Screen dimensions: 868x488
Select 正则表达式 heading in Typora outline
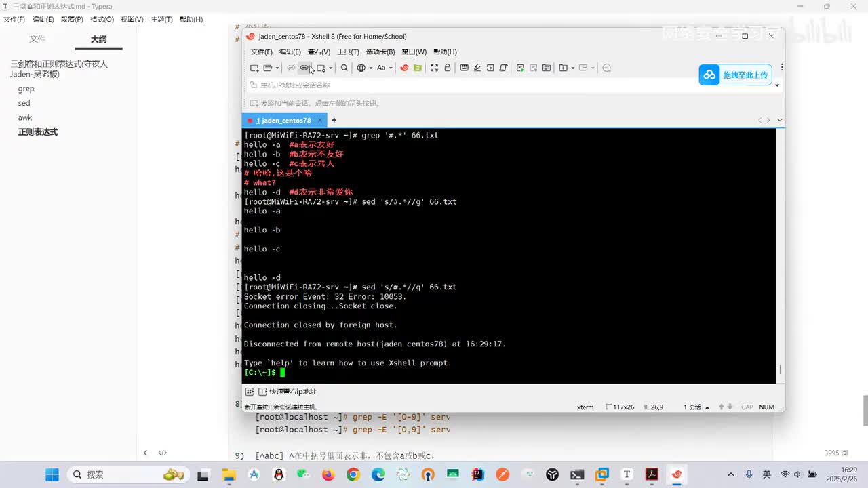38,132
